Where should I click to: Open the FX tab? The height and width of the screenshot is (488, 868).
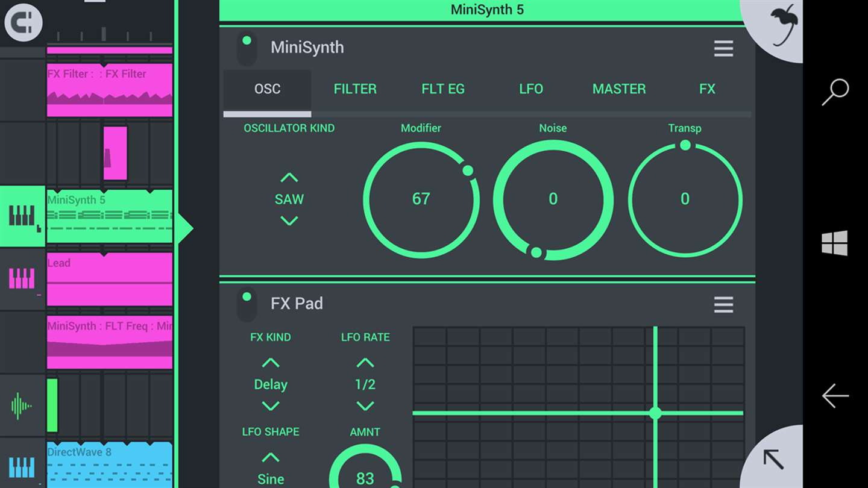coord(707,89)
